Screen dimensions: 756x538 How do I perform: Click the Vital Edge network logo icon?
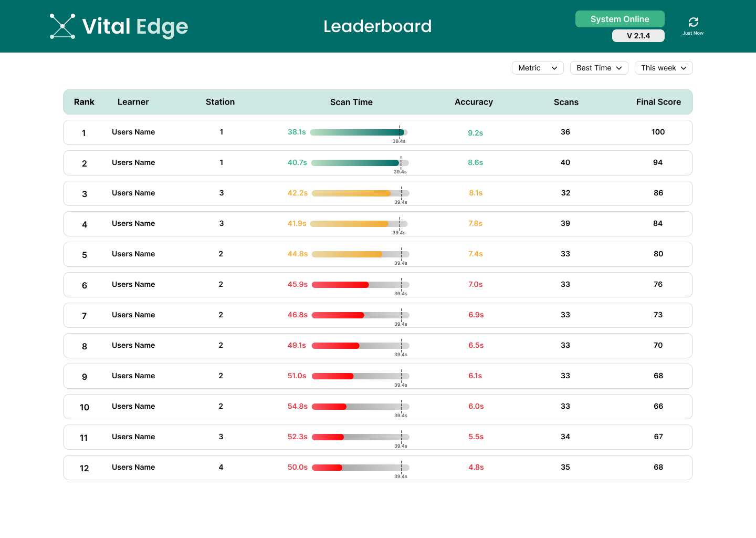62,26
